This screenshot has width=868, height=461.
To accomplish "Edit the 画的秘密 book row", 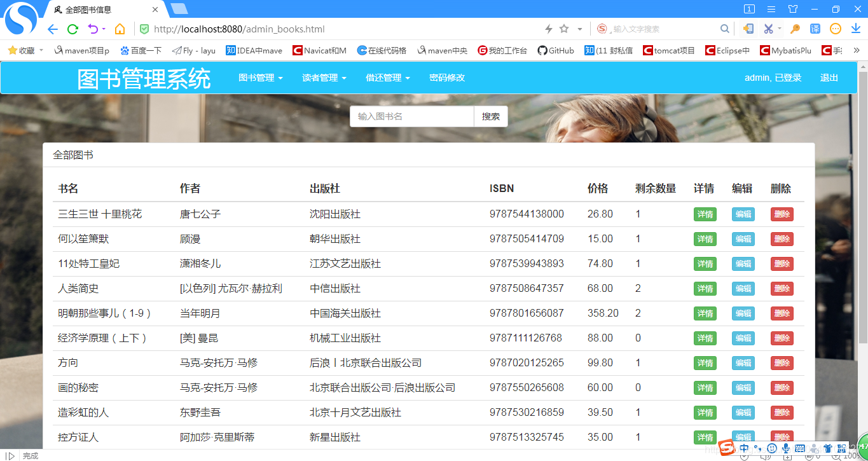I will (x=743, y=388).
